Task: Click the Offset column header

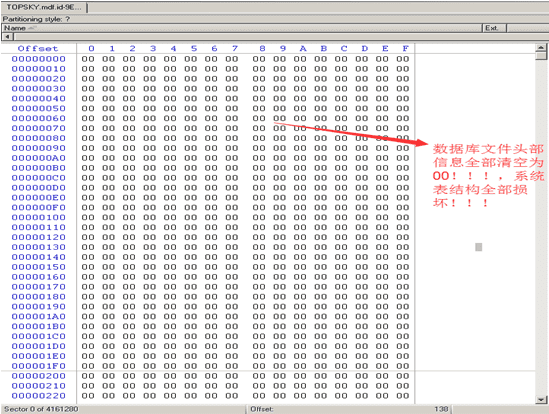Action: [x=38, y=48]
